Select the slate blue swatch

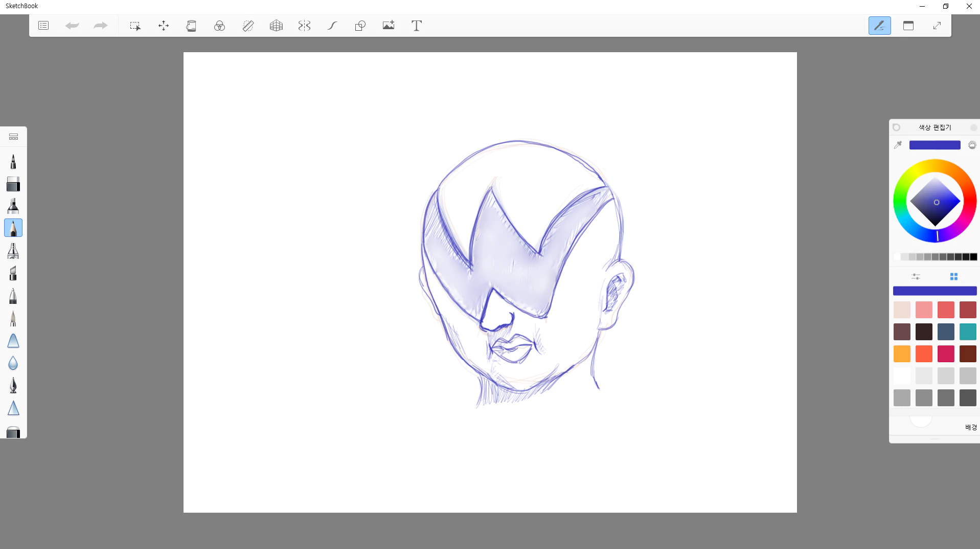(946, 332)
